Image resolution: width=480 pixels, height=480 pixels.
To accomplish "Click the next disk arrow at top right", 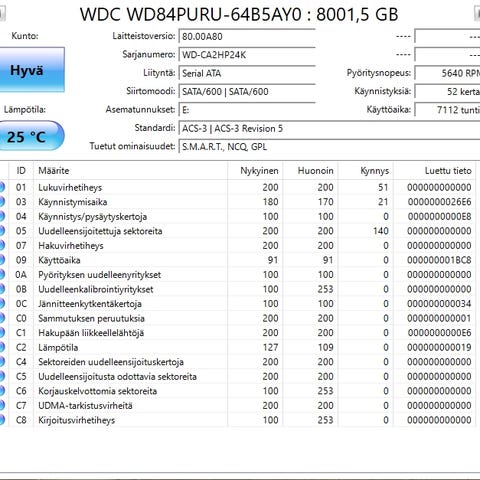I will tap(477, 13).
